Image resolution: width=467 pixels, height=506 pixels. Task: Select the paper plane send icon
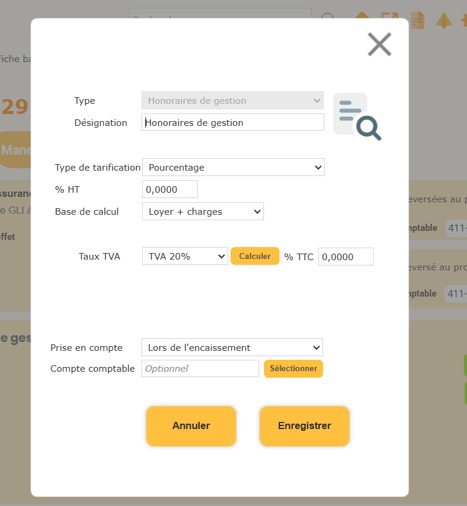point(444,20)
